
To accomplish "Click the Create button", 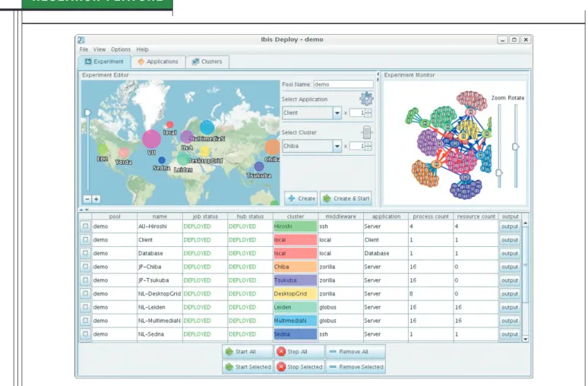I will [x=301, y=198].
